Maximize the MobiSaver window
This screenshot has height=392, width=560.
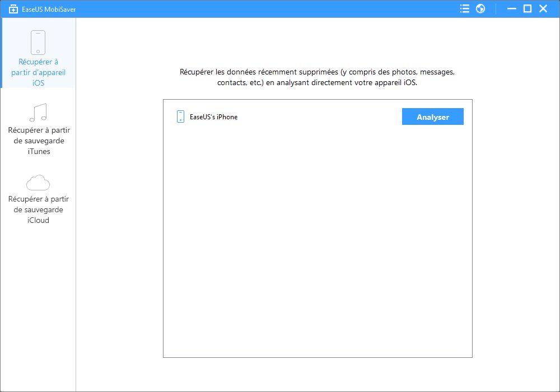528,8
